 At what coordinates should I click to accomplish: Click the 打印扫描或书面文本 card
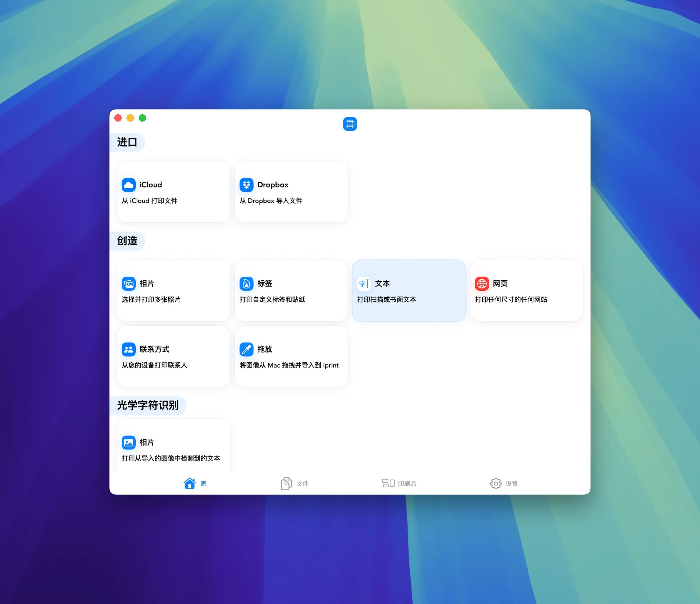coord(409,299)
